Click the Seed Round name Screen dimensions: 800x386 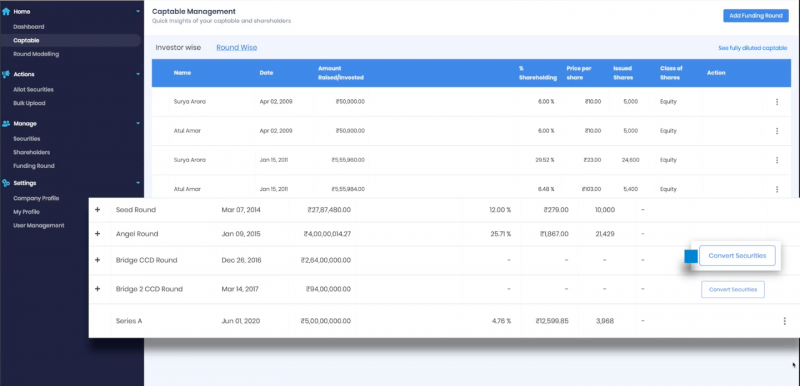coord(136,210)
